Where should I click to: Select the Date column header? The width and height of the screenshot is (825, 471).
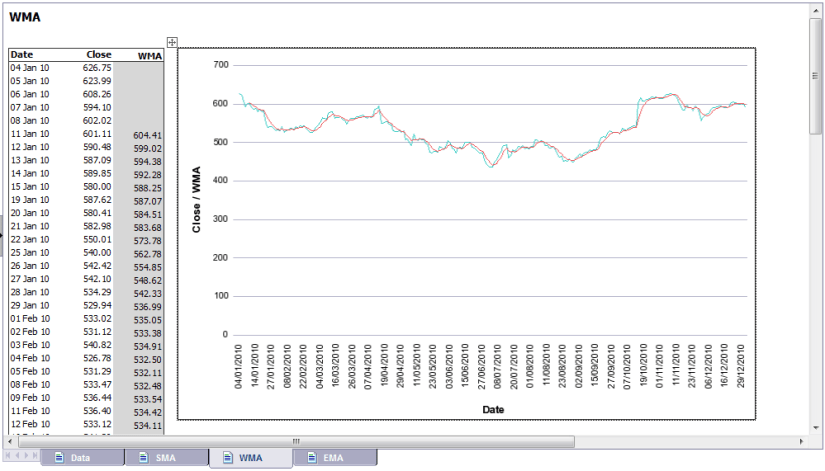(x=22, y=55)
